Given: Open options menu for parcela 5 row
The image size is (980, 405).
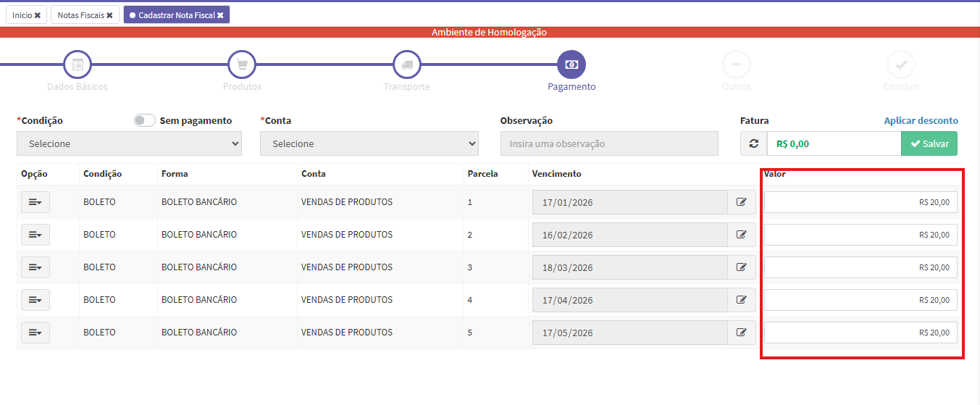Looking at the screenshot, I should tap(35, 333).
